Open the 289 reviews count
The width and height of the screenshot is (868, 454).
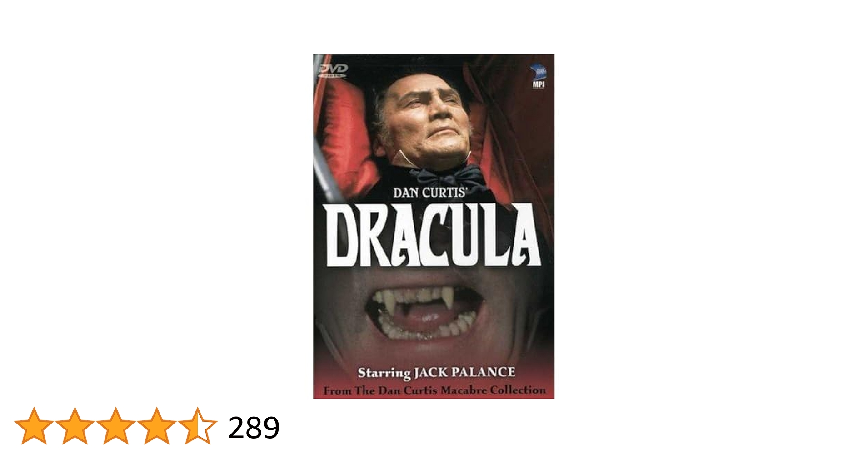click(254, 428)
